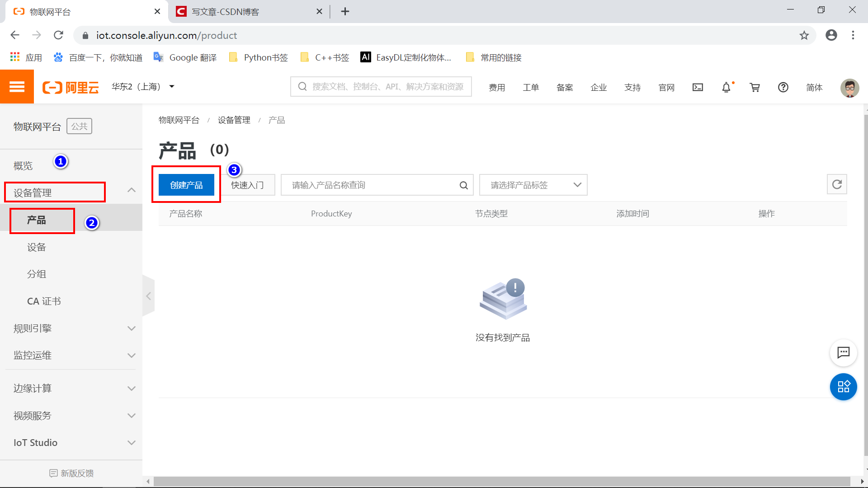Select 设备 in sidebar

pos(36,247)
